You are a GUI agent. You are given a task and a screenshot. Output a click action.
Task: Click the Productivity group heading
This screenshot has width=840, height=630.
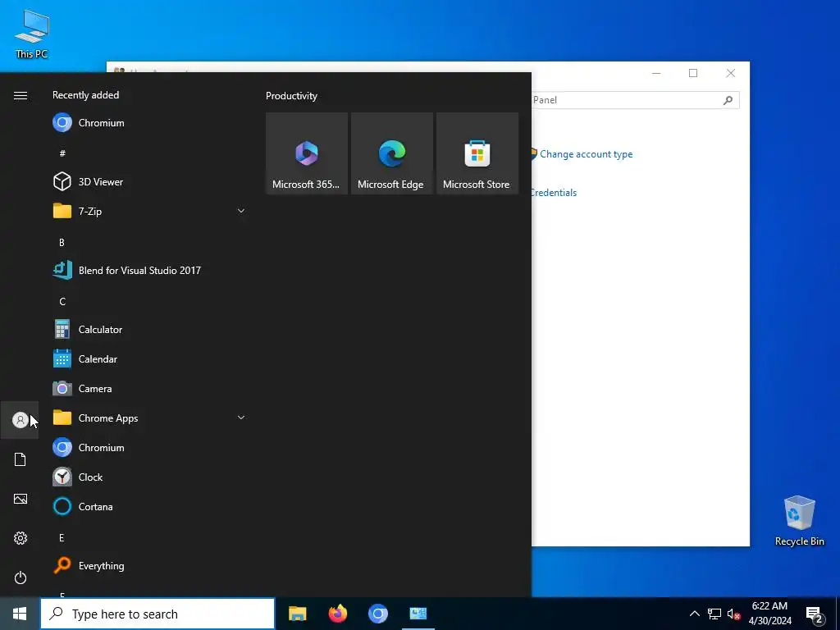[291, 96]
